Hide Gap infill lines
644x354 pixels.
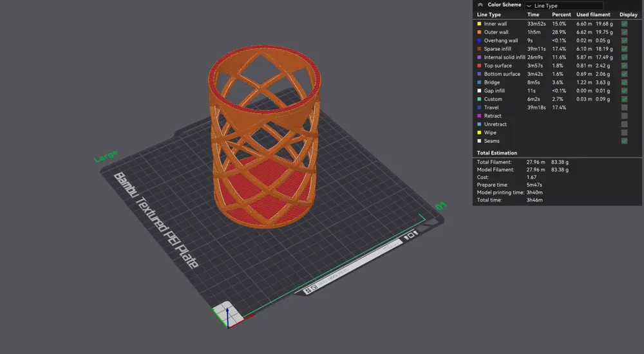click(x=624, y=91)
